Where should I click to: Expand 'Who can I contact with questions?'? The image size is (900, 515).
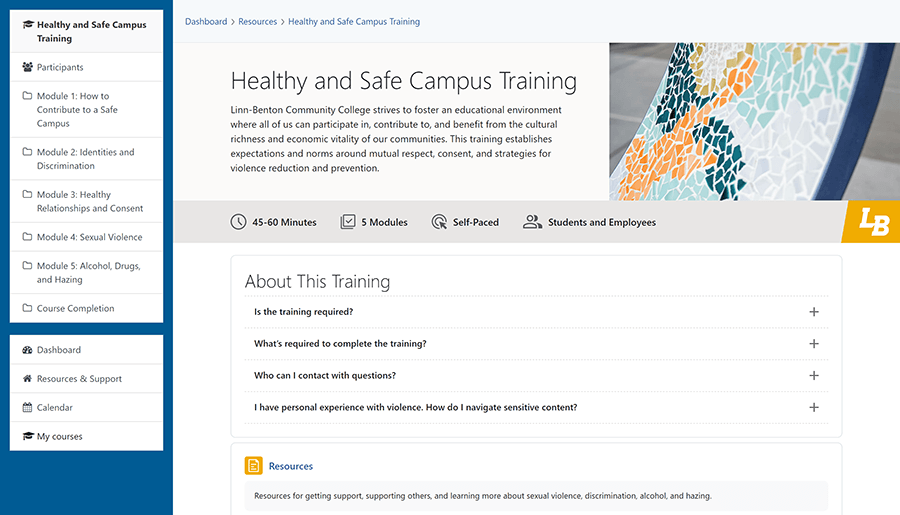pos(536,375)
